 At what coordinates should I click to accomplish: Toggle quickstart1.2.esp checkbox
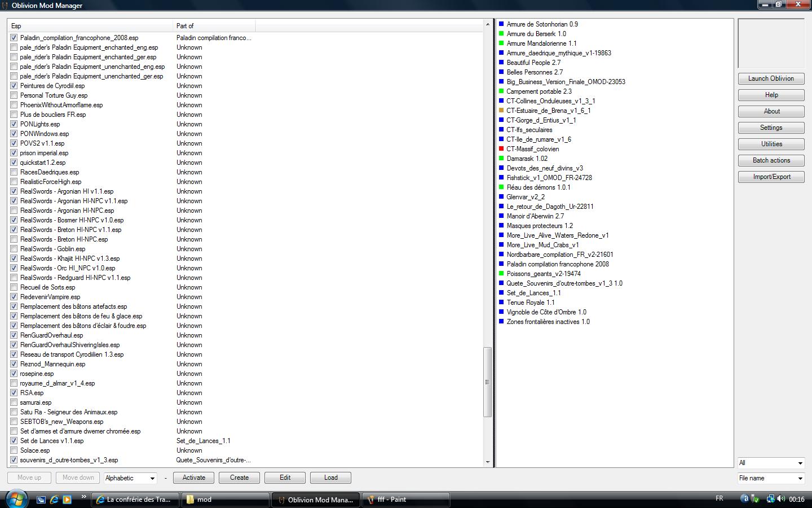point(14,163)
